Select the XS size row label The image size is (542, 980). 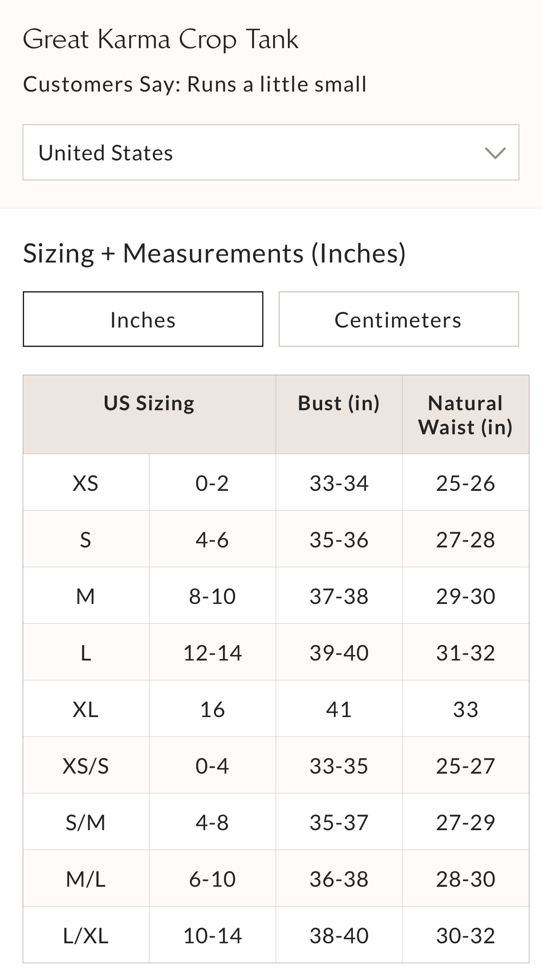[86, 483]
